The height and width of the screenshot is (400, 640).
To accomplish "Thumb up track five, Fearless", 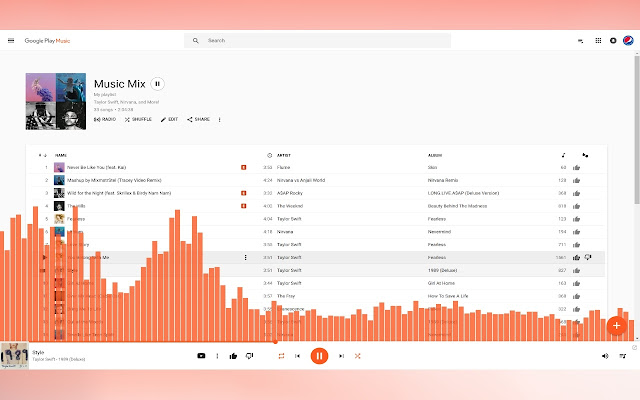I will click(576, 219).
